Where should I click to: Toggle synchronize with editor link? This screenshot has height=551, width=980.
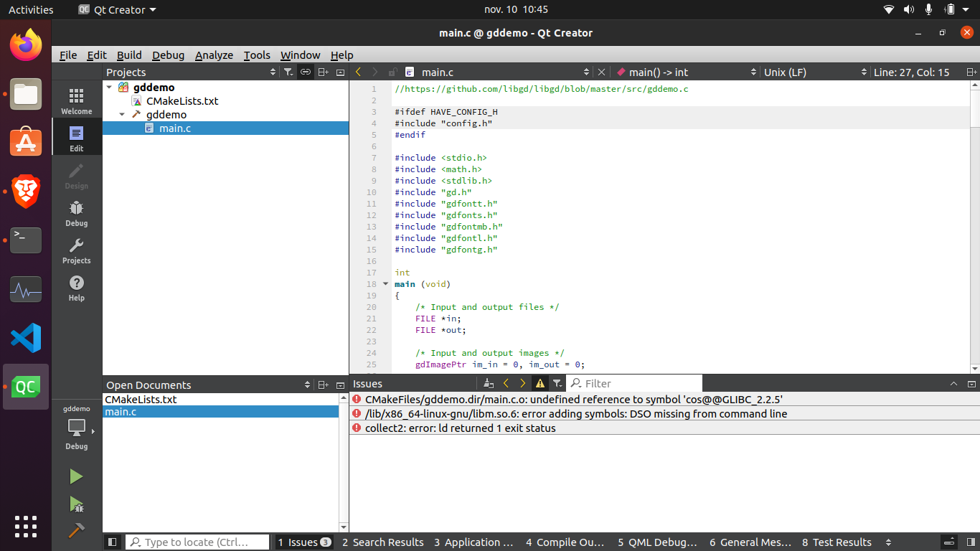pyautogui.click(x=305, y=72)
